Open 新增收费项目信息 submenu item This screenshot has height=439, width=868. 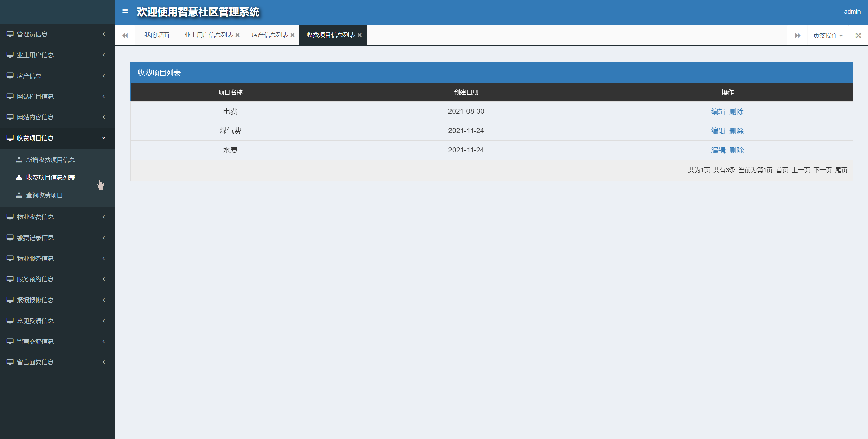tap(51, 160)
